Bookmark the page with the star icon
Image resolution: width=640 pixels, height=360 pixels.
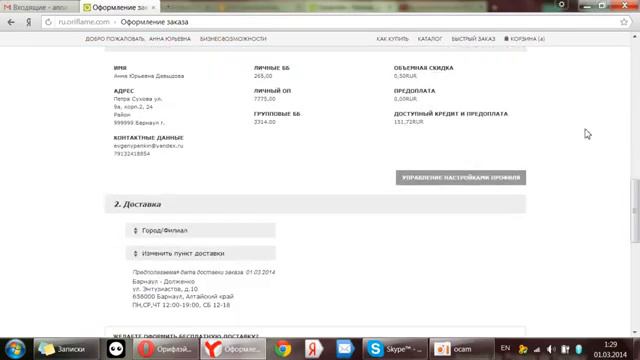point(624,22)
